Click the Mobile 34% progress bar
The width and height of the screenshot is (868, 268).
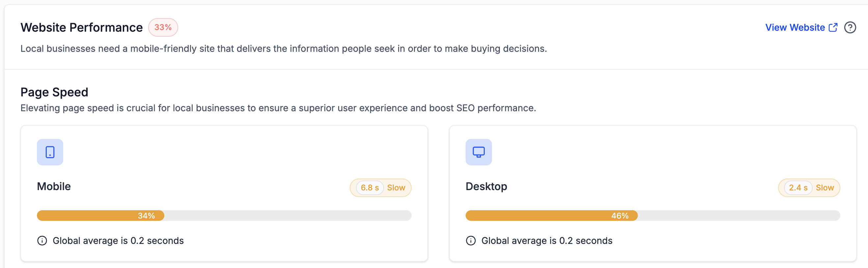coord(224,216)
